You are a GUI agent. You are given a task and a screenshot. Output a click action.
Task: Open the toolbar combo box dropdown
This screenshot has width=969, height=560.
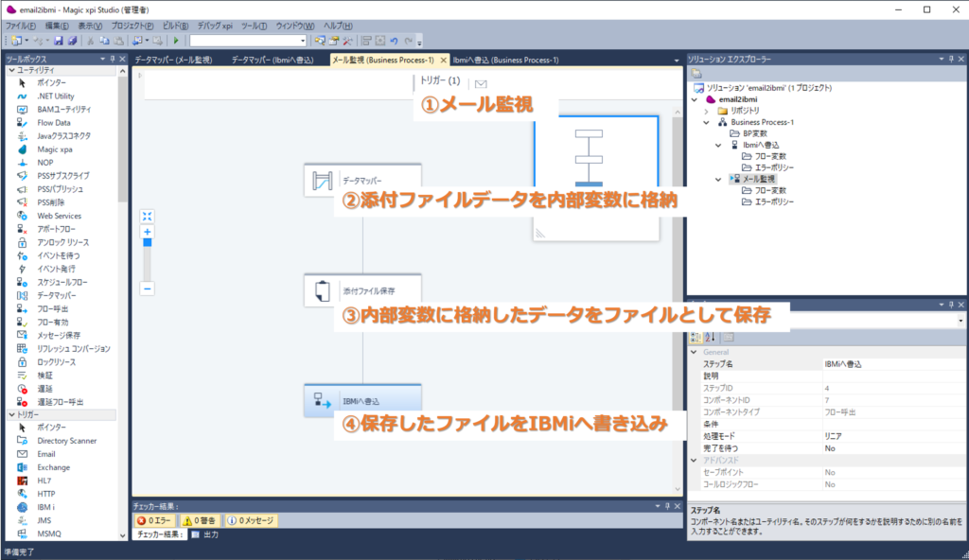[x=302, y=41]
